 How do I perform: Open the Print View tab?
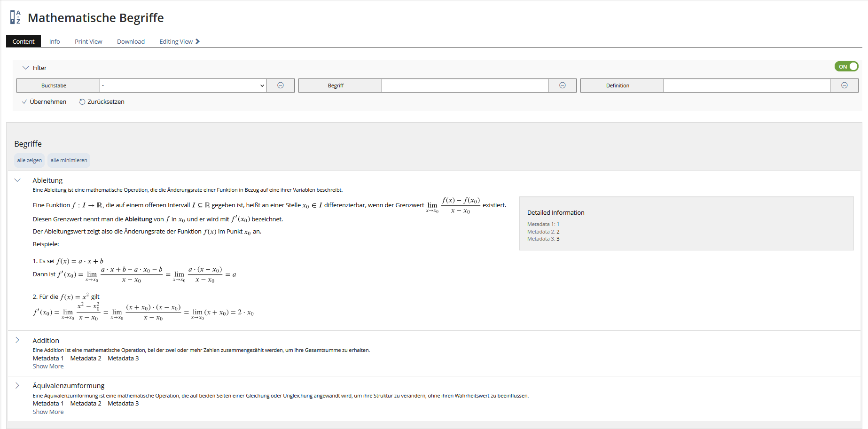[88, 41]
